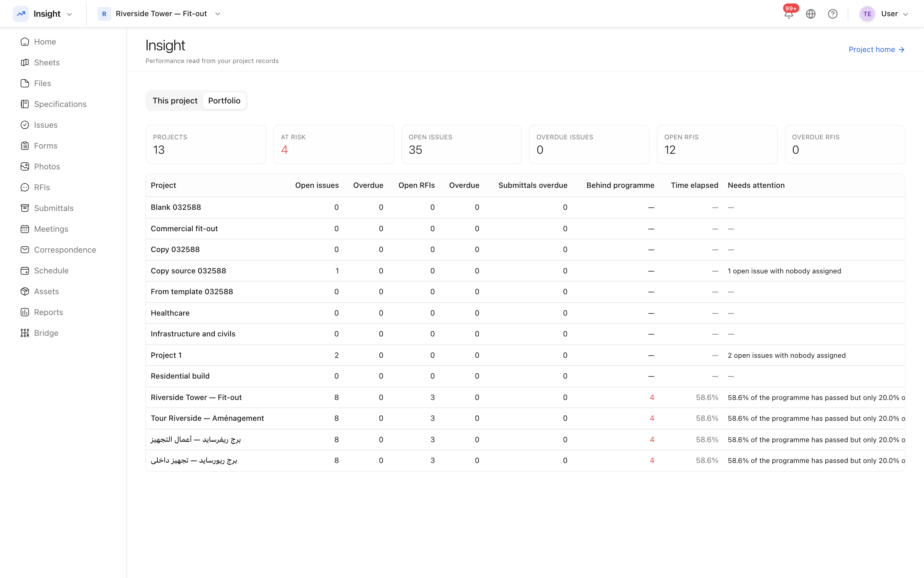Click the At Risk summary card
Screen dimensions: 924x578
pyautogui.click(x=334, y=144)
